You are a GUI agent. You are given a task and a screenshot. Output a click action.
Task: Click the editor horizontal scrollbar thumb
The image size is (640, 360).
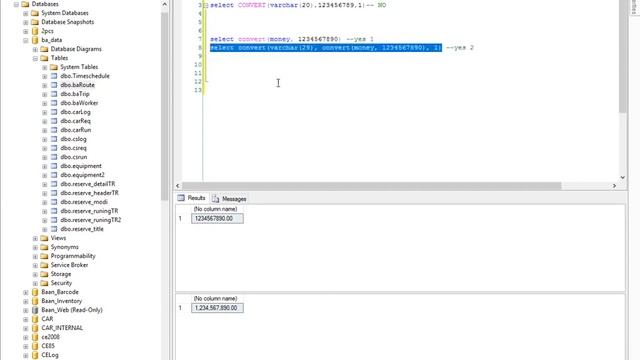(371, 186)
